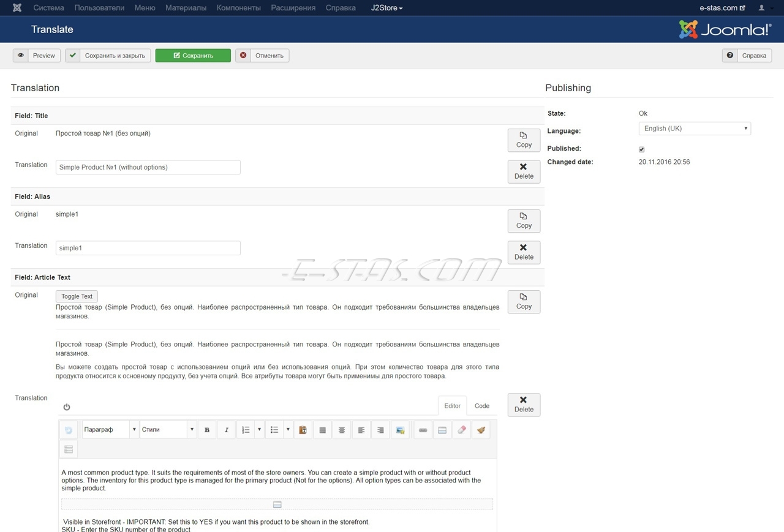Expand numbered list style options arrow
This screenshot has height=532, width=784.
pyautogui.click(x=259, y=430)
